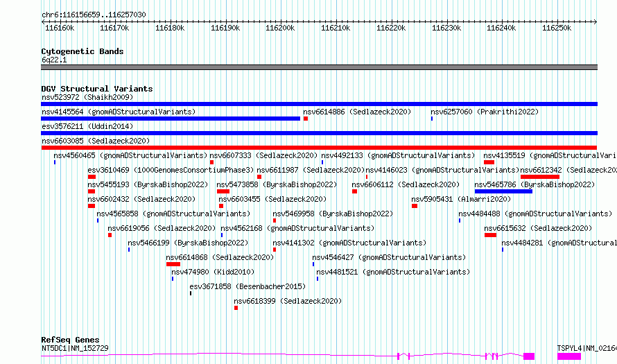The width and height of the screenshot is (617, 364).
Task: Click the nsv4560465 gnomAD variant label
Action: click(x=130, y=155)
